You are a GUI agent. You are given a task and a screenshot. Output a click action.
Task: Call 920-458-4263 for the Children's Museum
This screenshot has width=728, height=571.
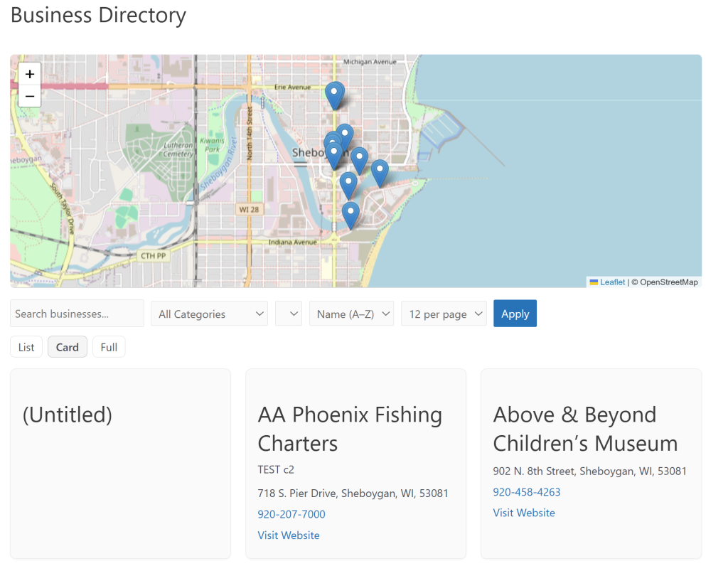point(527,491)
